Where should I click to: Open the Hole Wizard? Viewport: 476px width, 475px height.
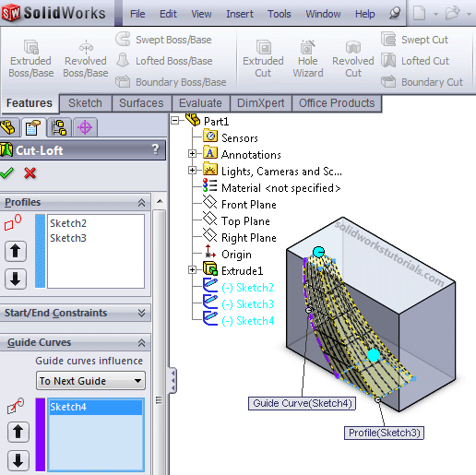tap(308, 59)
